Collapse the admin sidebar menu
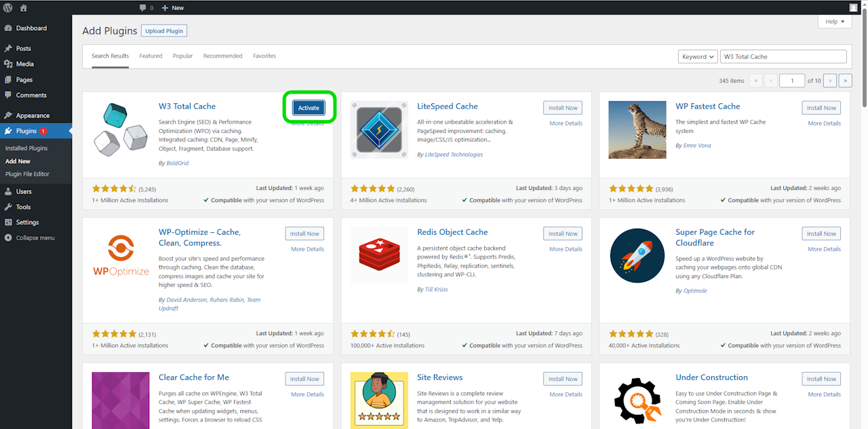868x429 pixels. coord(30,238)
